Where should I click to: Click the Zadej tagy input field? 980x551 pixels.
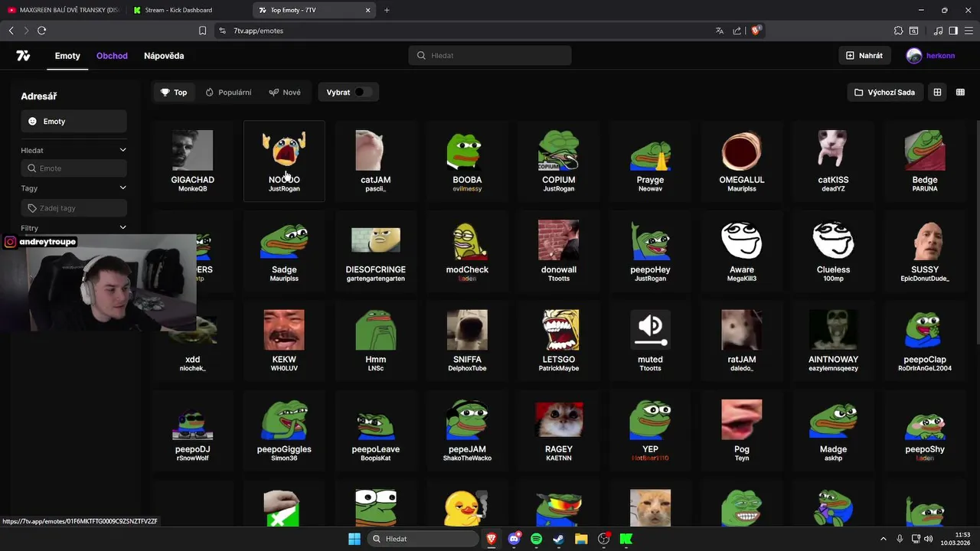(x=73, y=208)
